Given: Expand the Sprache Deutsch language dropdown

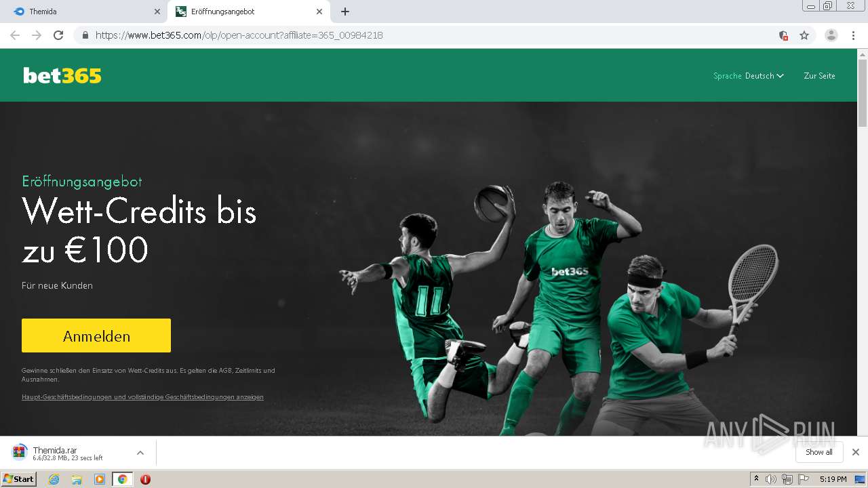Looking at the screenshot, I should (748, 76).
